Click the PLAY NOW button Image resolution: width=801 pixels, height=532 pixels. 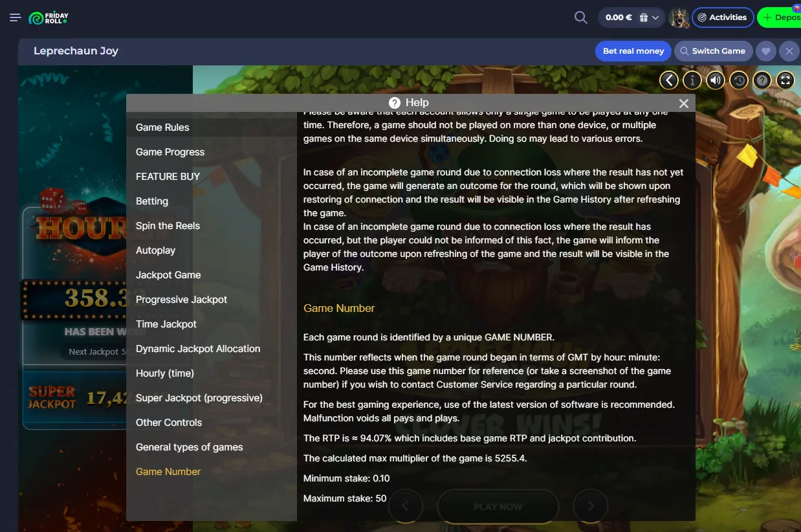(498, 507)
